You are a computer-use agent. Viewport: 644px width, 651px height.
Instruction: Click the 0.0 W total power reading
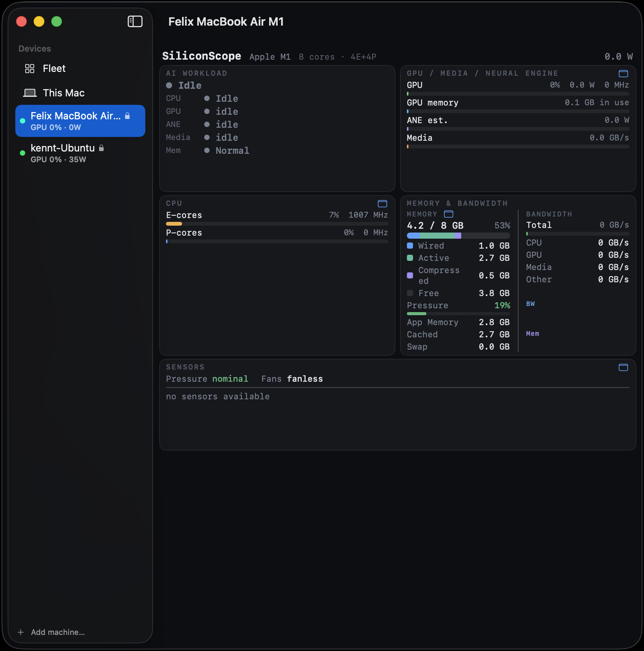point(619,57)
